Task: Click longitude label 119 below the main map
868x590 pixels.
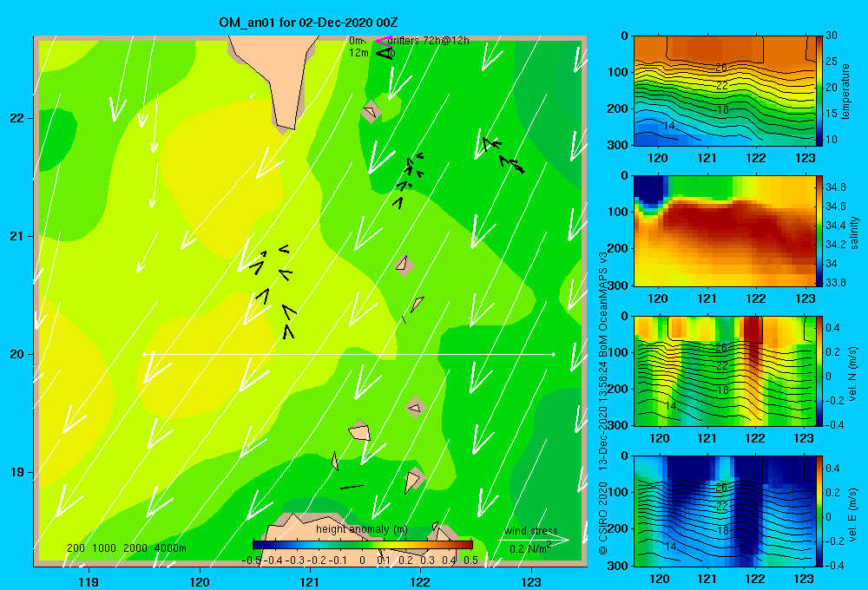Action: (89, 581)
